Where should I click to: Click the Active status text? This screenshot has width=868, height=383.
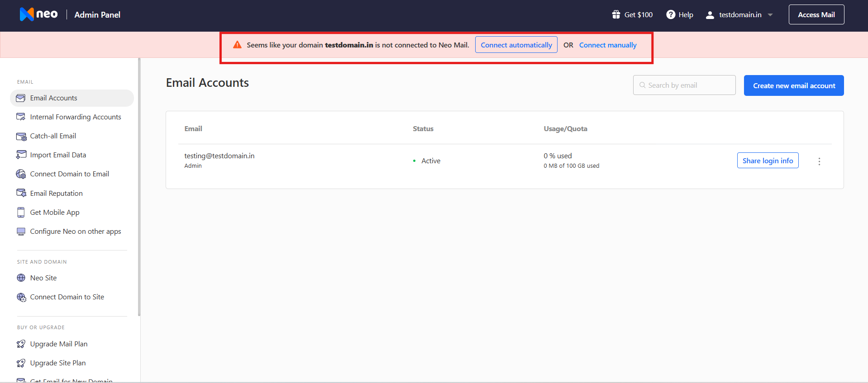tap(431, 161)
